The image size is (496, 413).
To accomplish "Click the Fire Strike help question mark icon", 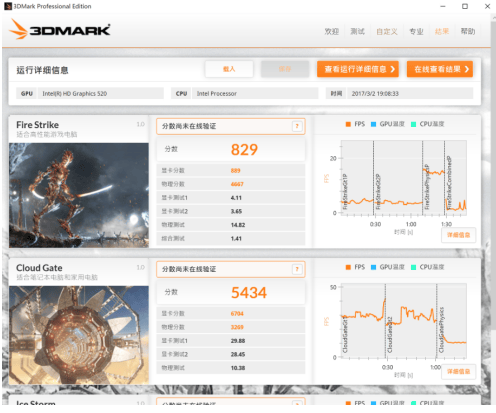I will coord(297,126).
